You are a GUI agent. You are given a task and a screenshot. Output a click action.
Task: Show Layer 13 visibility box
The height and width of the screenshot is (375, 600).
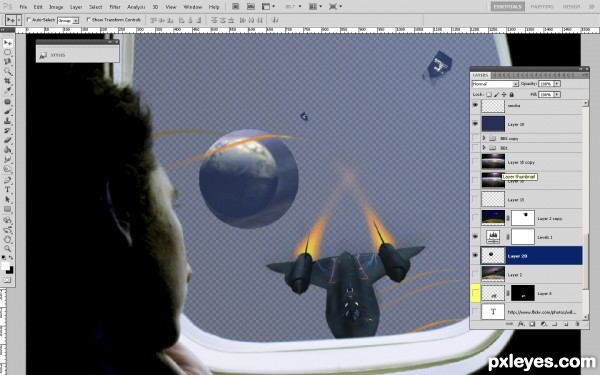[475, 199]
